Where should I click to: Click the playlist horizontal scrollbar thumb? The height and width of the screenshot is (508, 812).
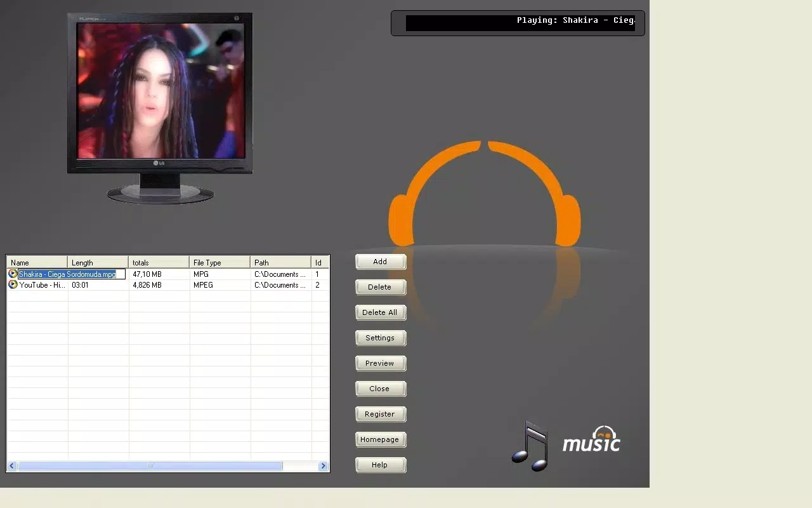[150, 466]
